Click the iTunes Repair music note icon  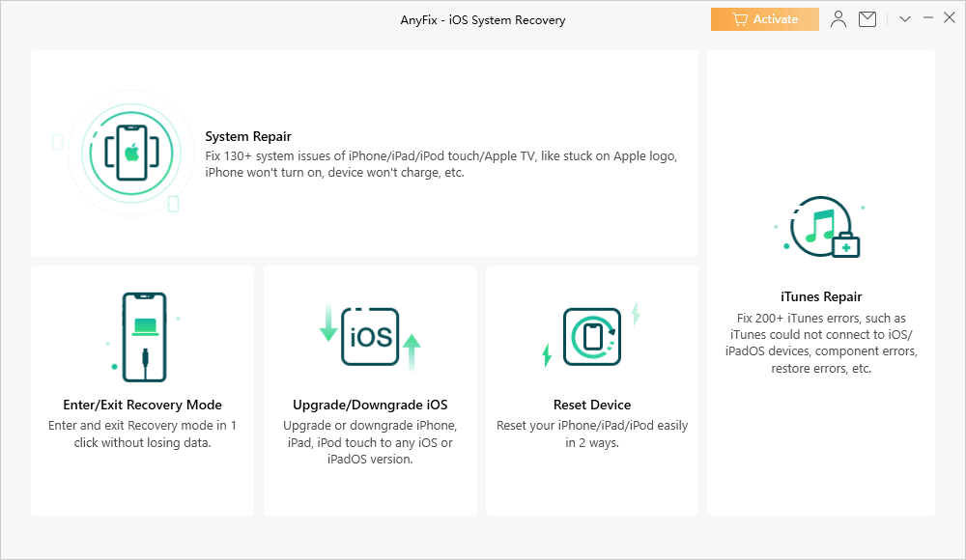pyautogui.click(x=820, y=226)
